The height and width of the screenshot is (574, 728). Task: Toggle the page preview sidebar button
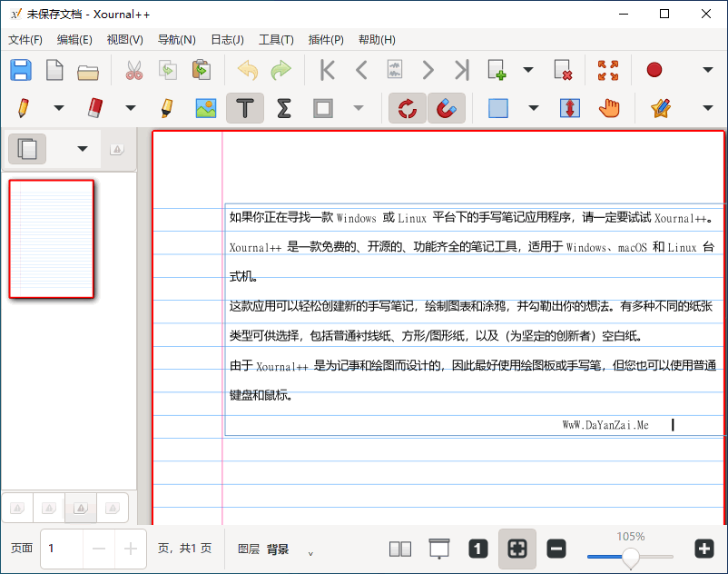click(x=27, y=149)
